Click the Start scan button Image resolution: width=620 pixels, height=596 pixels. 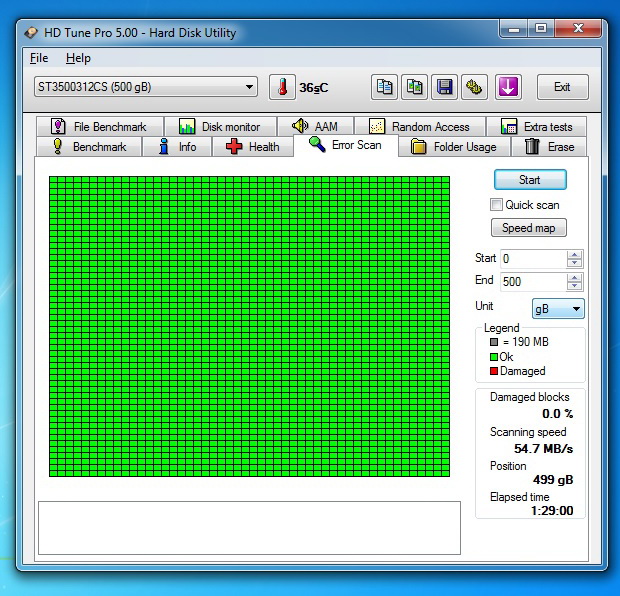(x=530, y=180)
